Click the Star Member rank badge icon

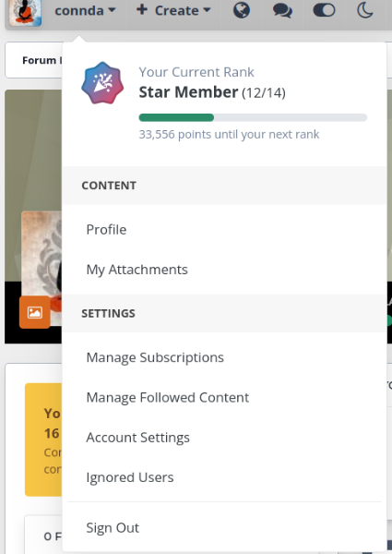tap(102, 83)
